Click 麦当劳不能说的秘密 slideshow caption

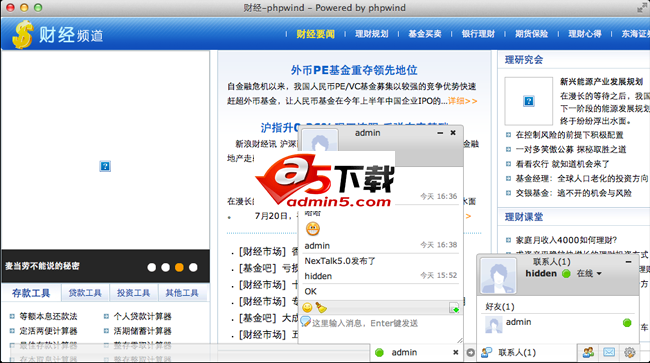(42, 266)
